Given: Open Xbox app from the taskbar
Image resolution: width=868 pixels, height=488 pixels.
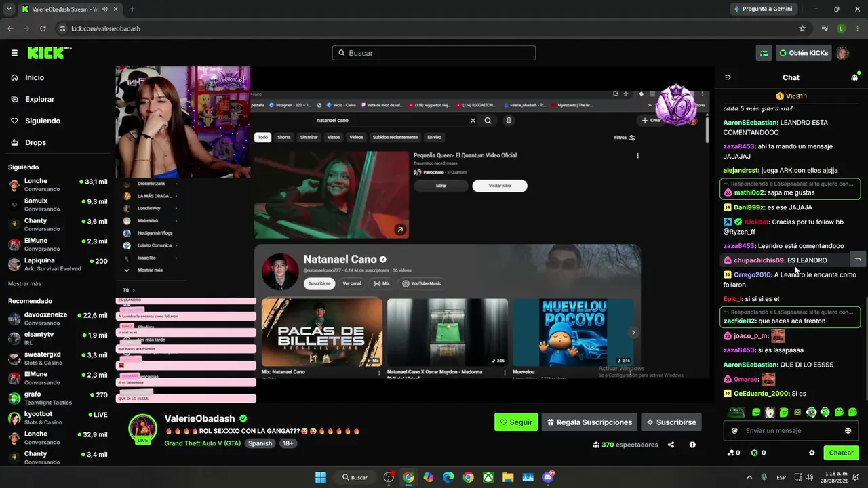Looking at the screenshot, I should [488, 477].
